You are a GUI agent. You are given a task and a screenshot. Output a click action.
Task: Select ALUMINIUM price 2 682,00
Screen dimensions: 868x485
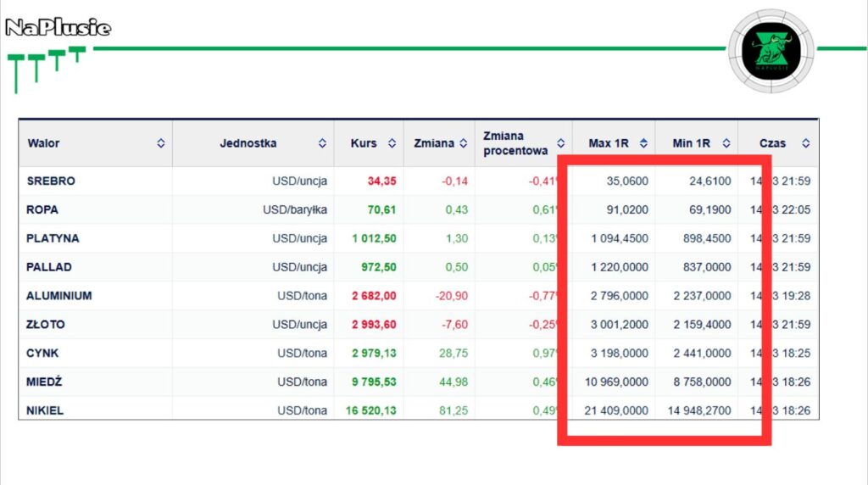point(374,296)
